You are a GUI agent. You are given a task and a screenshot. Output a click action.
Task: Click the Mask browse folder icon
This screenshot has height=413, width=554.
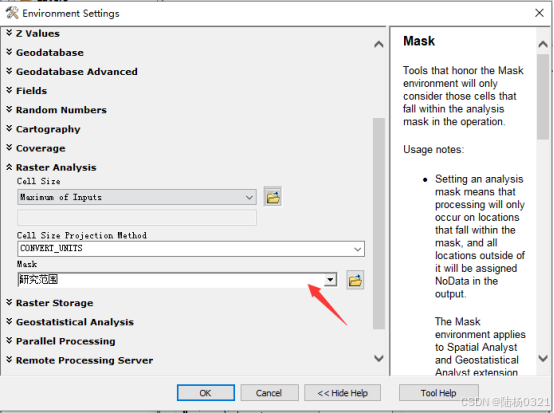(355, 281)
